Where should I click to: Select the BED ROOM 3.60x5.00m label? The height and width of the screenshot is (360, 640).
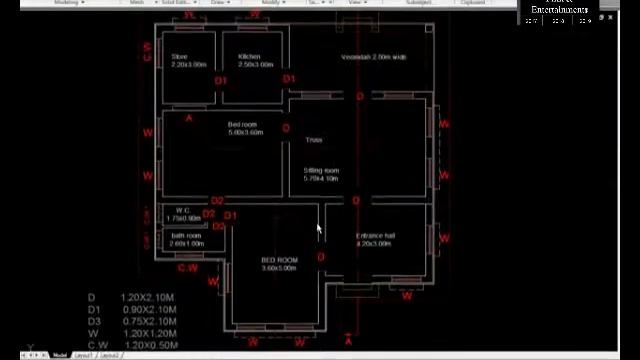coord(279,264)
